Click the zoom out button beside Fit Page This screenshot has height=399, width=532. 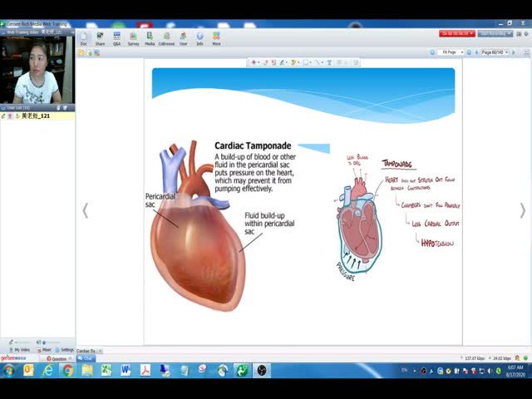tap(432, 52)
